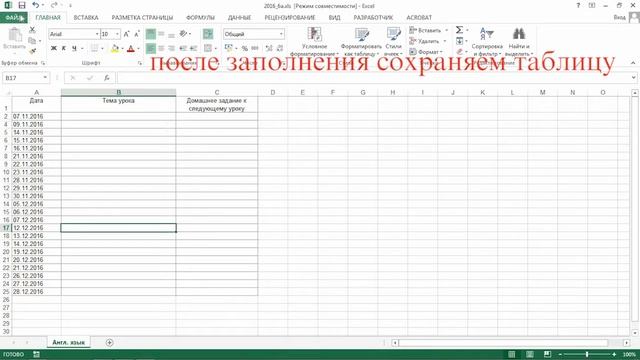640x360 pixels.
Task: Undo the last action in Quick Access toolbar
Action: click(x=36, y=5)
